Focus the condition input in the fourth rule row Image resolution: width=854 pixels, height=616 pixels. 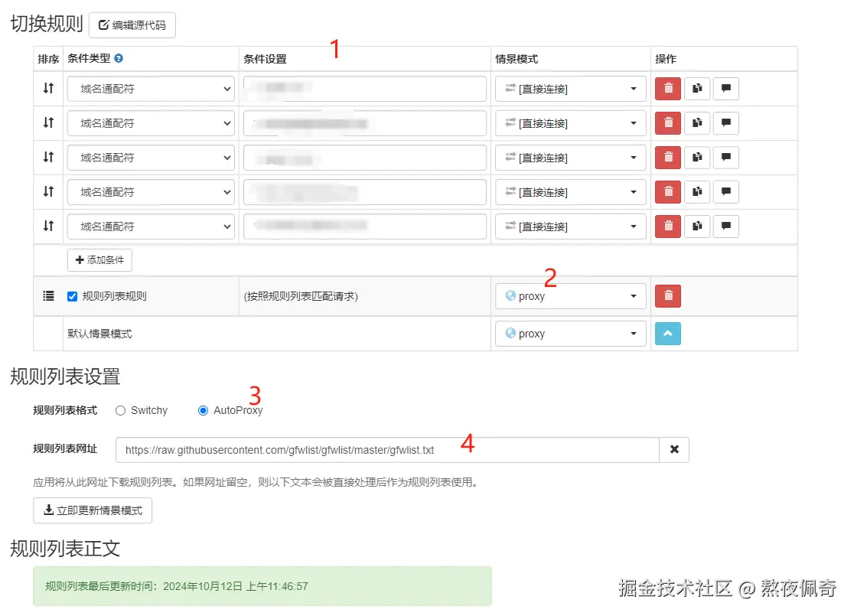[x=365, y=192]
